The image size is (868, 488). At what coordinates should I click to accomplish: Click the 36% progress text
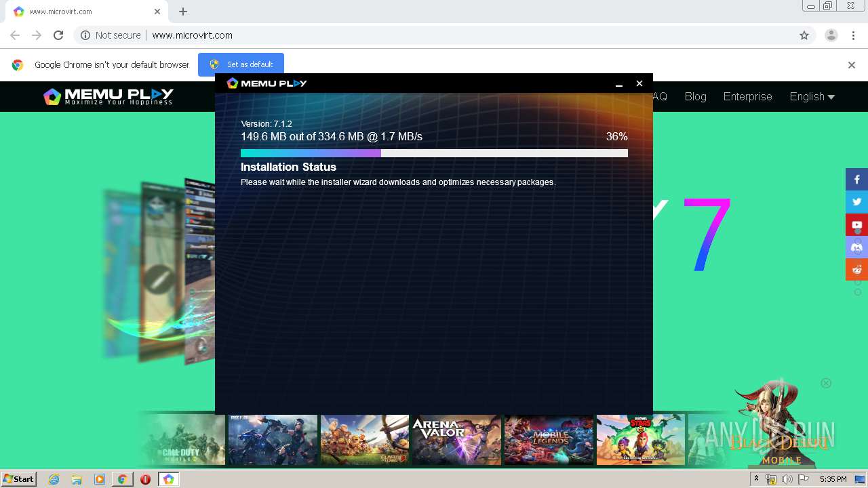point(617,137)
